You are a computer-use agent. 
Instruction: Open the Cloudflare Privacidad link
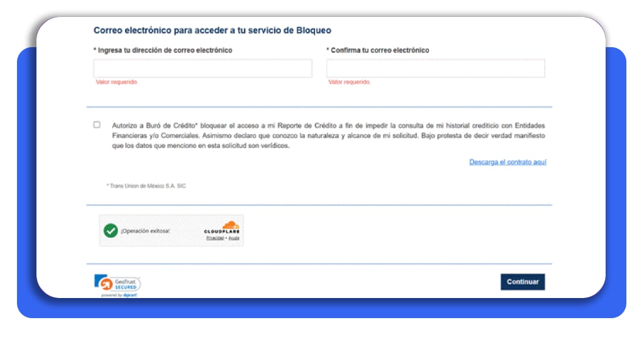pos(215,238)
